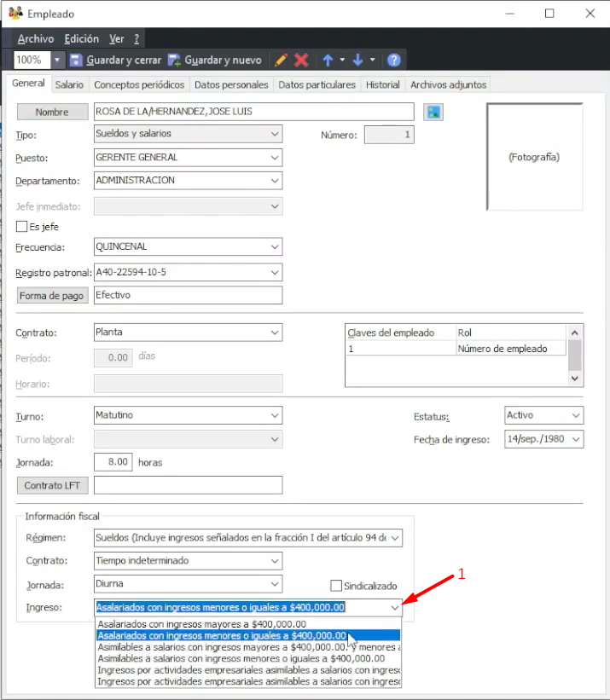Open the Archivo menu
This screenshot has height=700, width=610.
(35, 39)
